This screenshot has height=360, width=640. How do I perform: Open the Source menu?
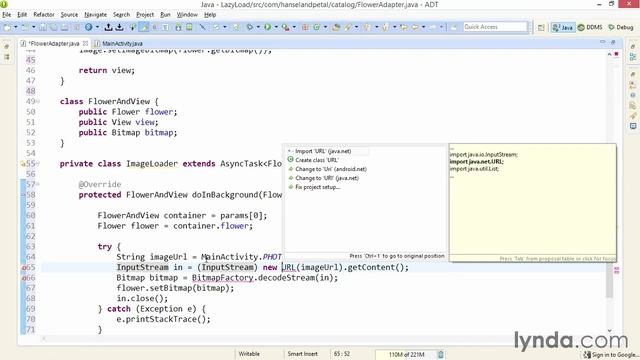tap(69, 15)
